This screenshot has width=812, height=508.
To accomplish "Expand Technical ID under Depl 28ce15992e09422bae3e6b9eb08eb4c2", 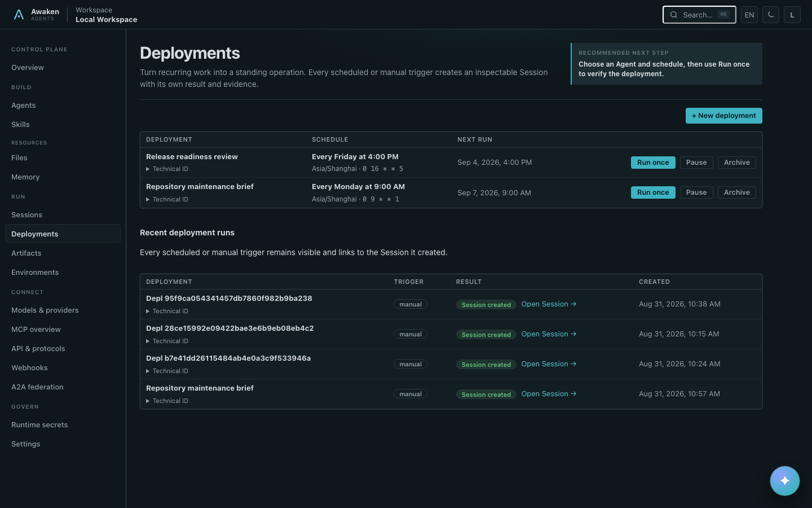I will (x=167, y=341).
